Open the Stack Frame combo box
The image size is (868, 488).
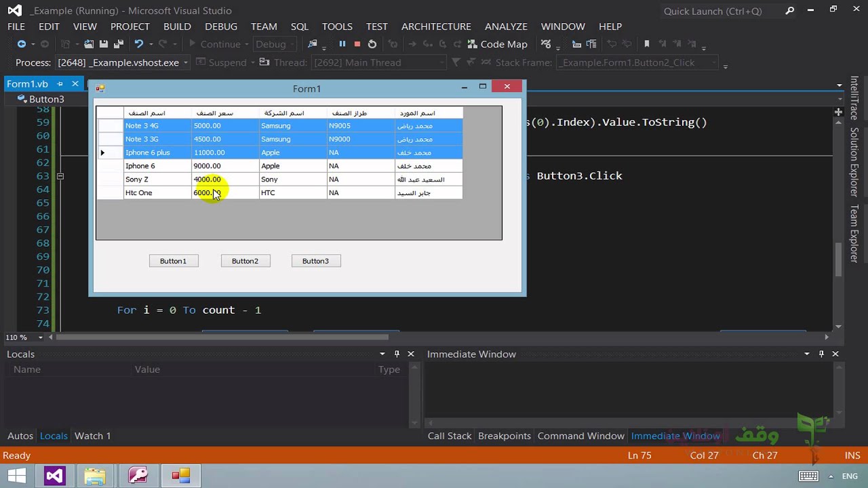coord(637,62)
